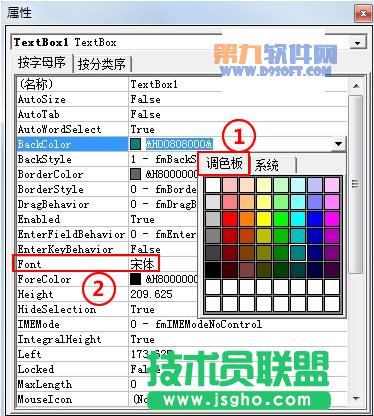Select the ForeColor property name

point(44,279)
